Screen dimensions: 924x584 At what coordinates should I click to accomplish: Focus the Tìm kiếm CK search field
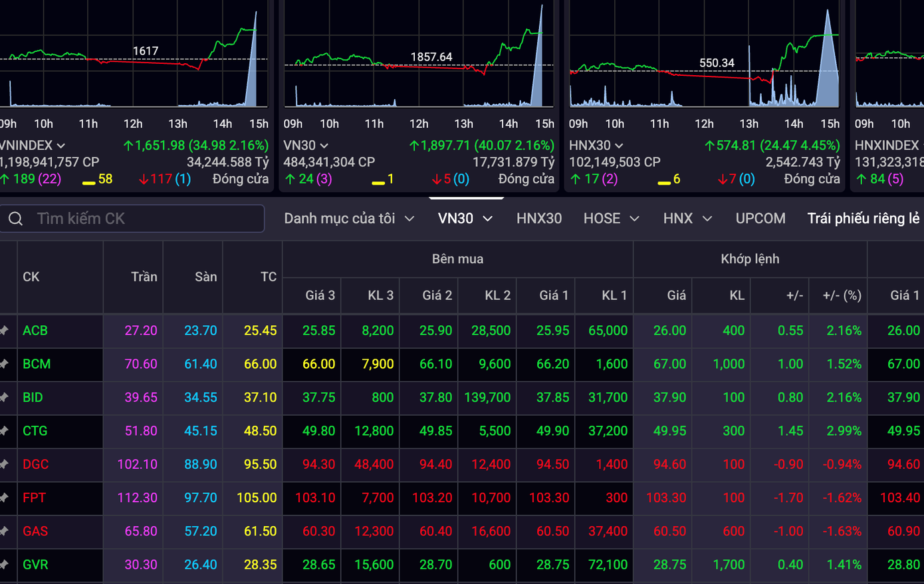(x=146, y=219)
